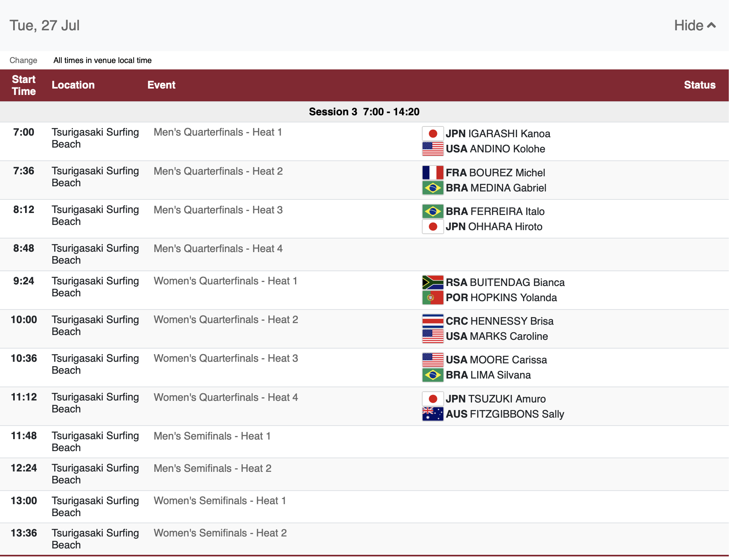Click the Japan flag beside IGARASHI Kanoa
This screenshot has height=560, width=732.
[x=433, y=134]
